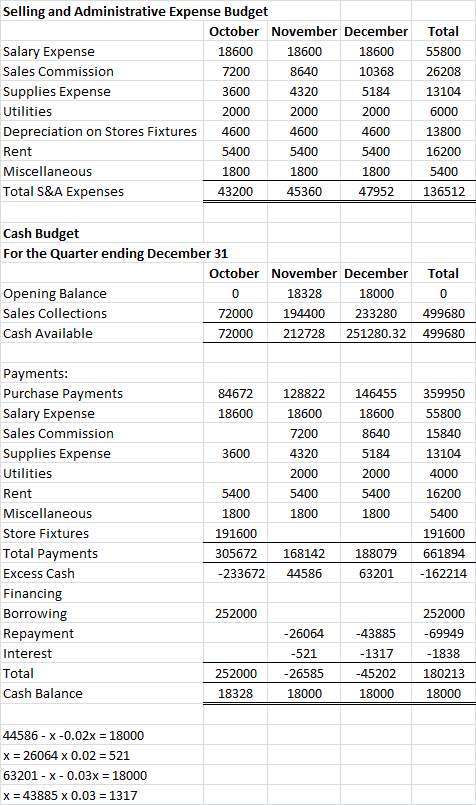The image size is (476, 805).
Task: Select Borrowing October value 252000
Action: 236,614
